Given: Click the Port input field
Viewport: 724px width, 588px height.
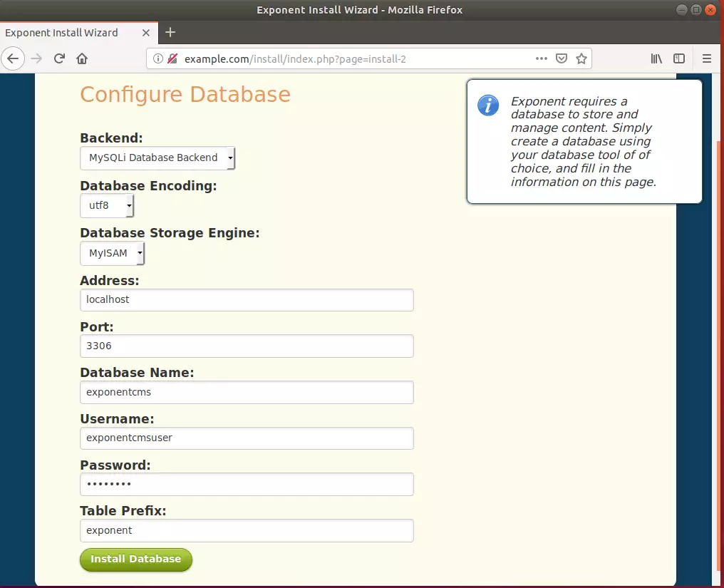Looking at the screenshot, I should [x=247, y=346].
